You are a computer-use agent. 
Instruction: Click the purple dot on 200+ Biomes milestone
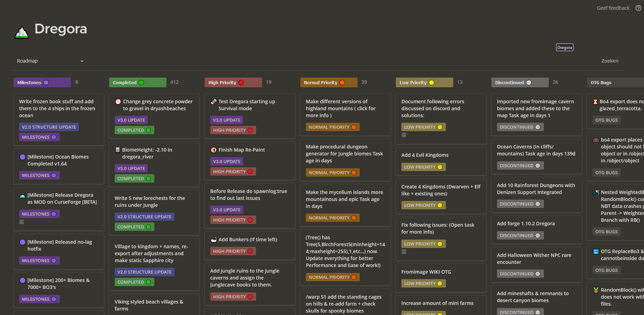[23, 280]
